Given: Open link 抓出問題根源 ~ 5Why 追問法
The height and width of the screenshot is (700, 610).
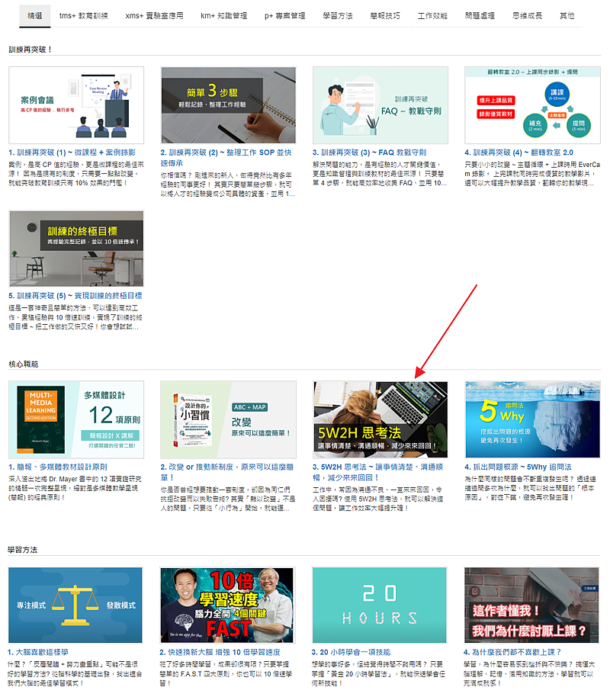Looking at the screenshot, I should [x=518, y=467].
